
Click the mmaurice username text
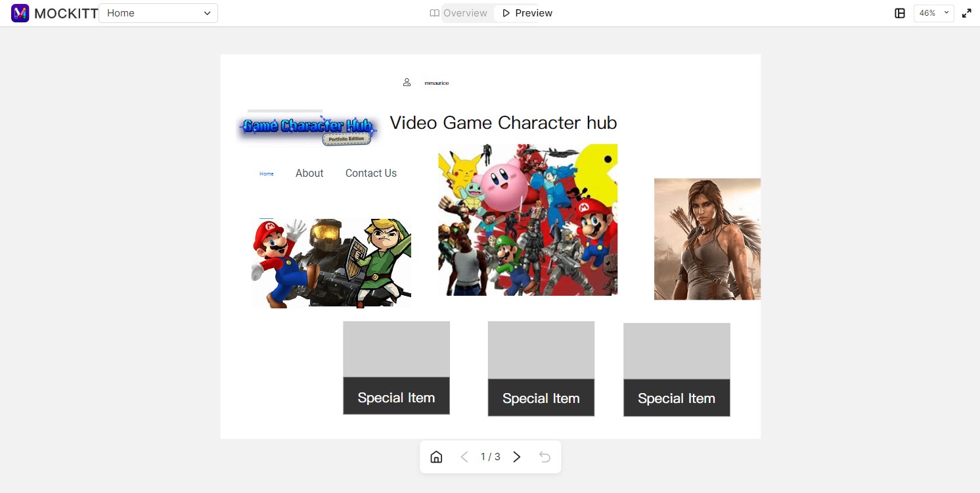437,83
